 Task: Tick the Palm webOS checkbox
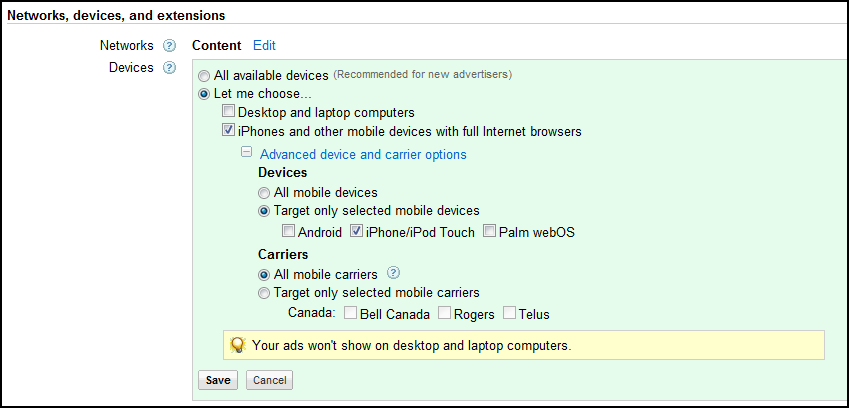(x=490, y=232)
